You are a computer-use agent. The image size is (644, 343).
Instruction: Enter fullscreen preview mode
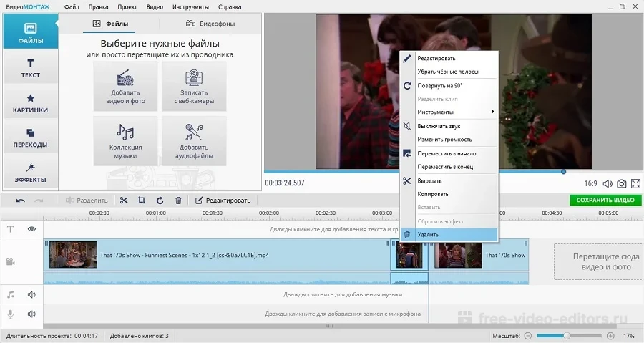pyautogui.click(x=635, y=183)
